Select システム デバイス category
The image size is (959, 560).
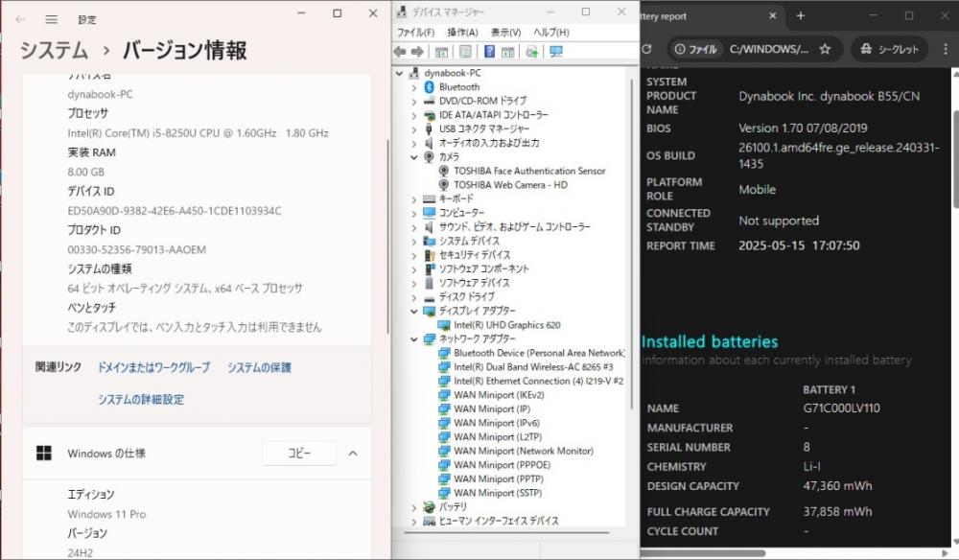469,241
